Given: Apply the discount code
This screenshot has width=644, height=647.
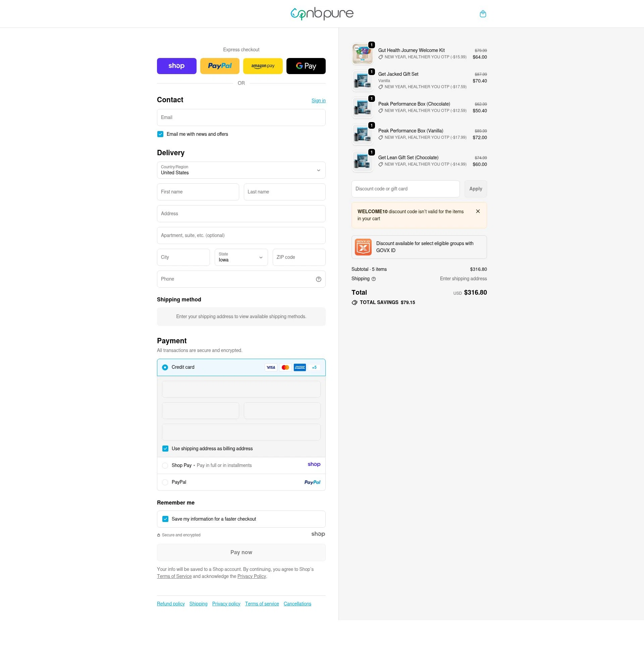Looking at the screenshot, I should 475,189.
